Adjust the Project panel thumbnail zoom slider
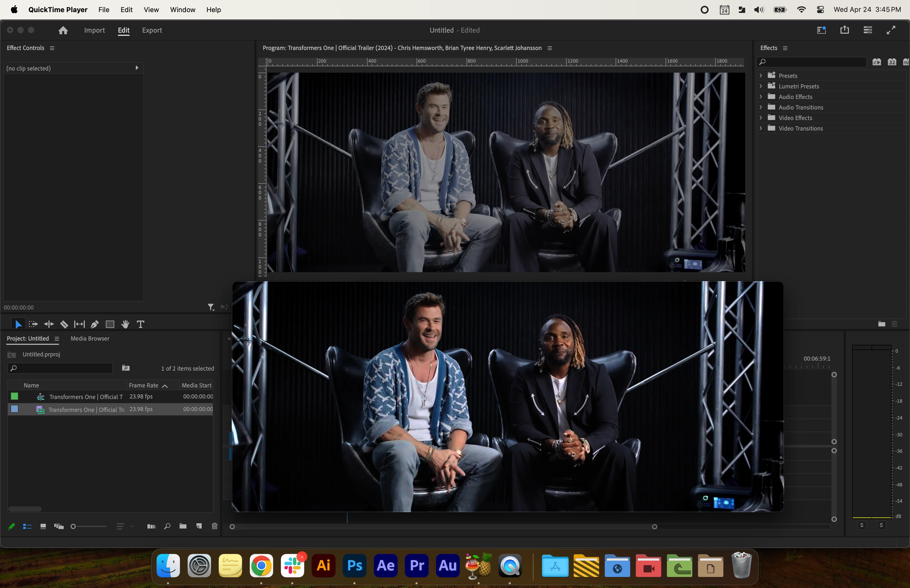 73,526
